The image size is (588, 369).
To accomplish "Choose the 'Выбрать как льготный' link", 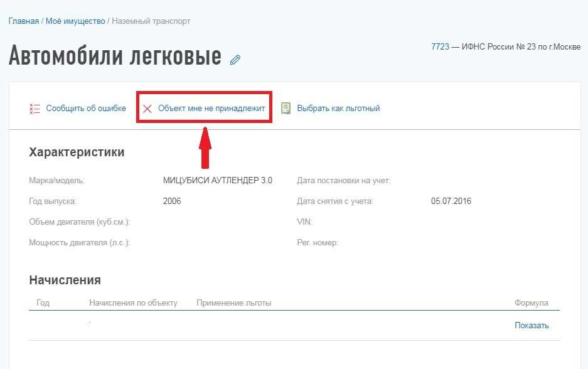I will coord(338,109).
